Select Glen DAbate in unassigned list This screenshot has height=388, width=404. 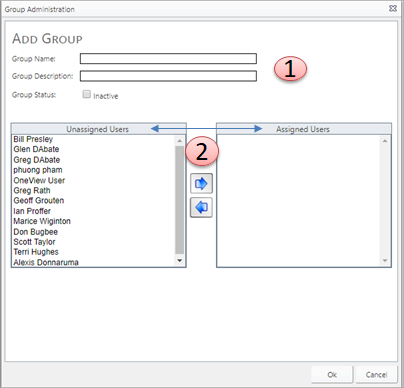click(x=36, y=149)
